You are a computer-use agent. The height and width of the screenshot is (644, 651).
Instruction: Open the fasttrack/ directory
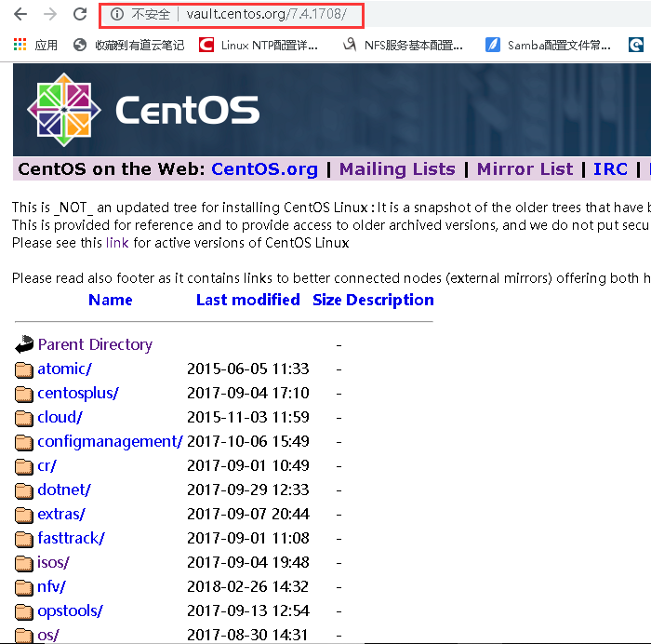coord(71,539)
